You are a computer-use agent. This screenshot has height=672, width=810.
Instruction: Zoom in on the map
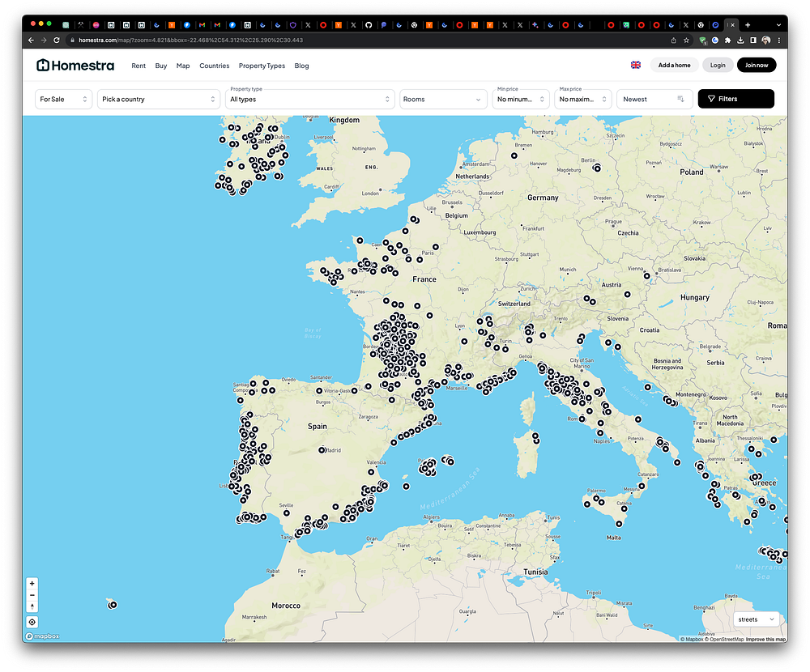(32, 584)
